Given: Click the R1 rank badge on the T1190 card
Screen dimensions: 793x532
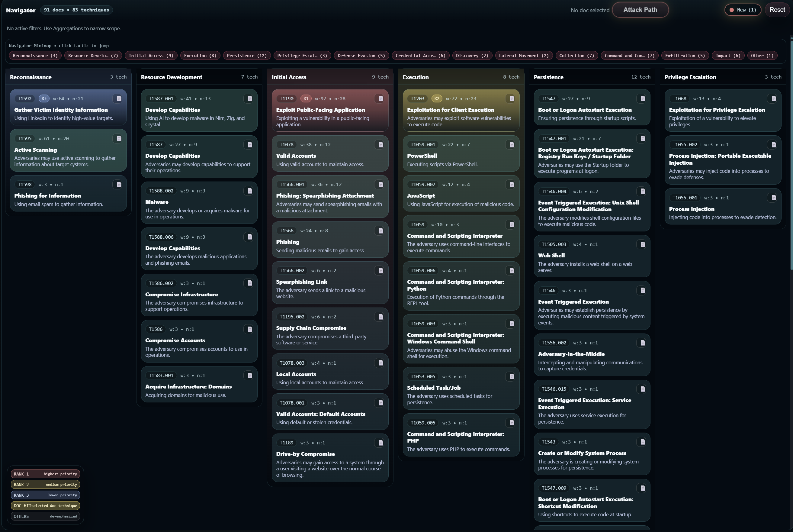Looking at the screenshot, I should [306, 98].
